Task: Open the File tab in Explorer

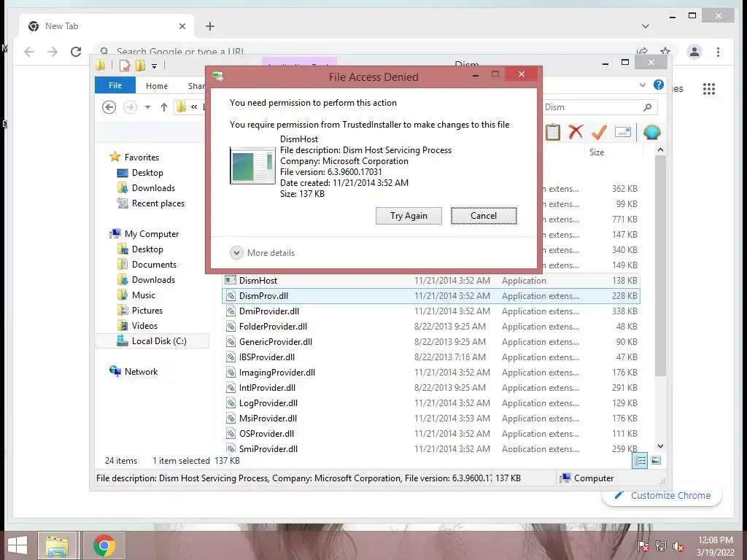Action: (115, 85)
